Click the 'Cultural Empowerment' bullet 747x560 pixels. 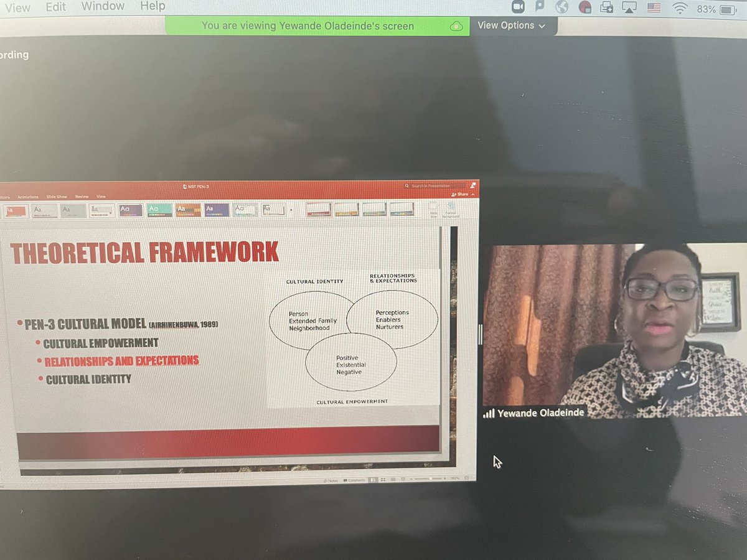[x=100, y=343]
